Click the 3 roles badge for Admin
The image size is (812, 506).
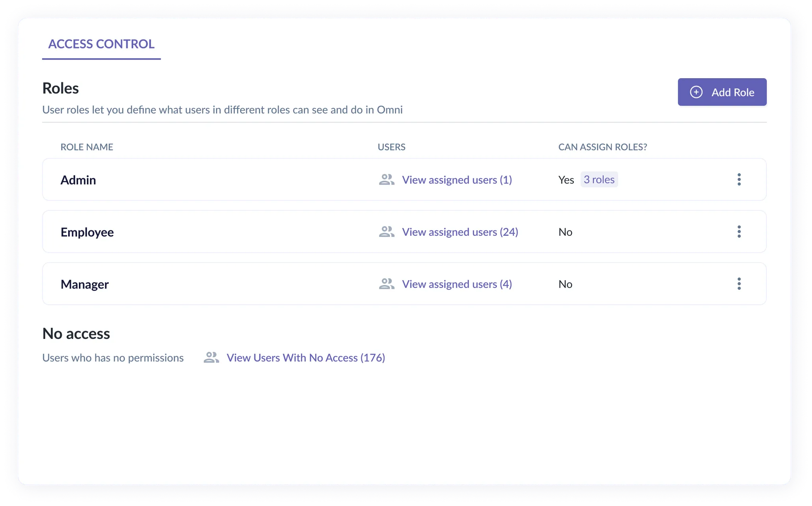(x=599, y=179)
